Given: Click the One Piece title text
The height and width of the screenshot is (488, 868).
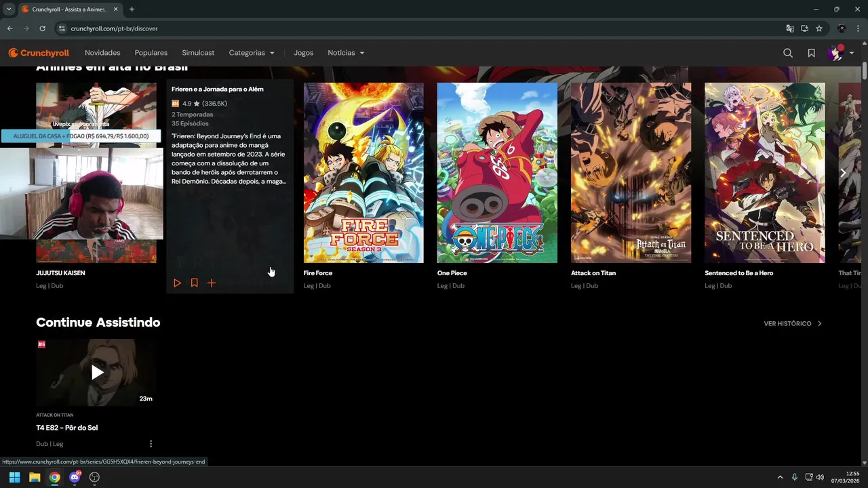Looking at the screenshot, I should 452,273.
